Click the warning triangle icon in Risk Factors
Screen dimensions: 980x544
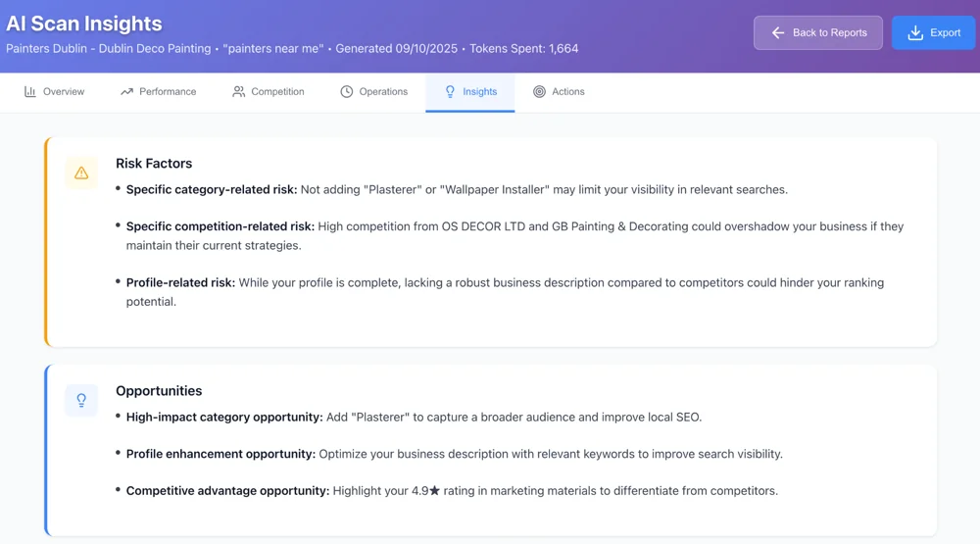[81, 173]
